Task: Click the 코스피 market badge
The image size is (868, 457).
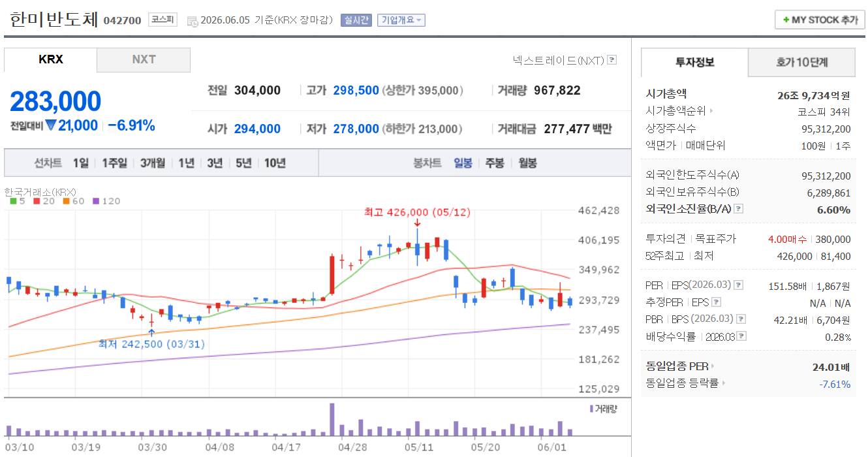Action: (x=163, y=20)
